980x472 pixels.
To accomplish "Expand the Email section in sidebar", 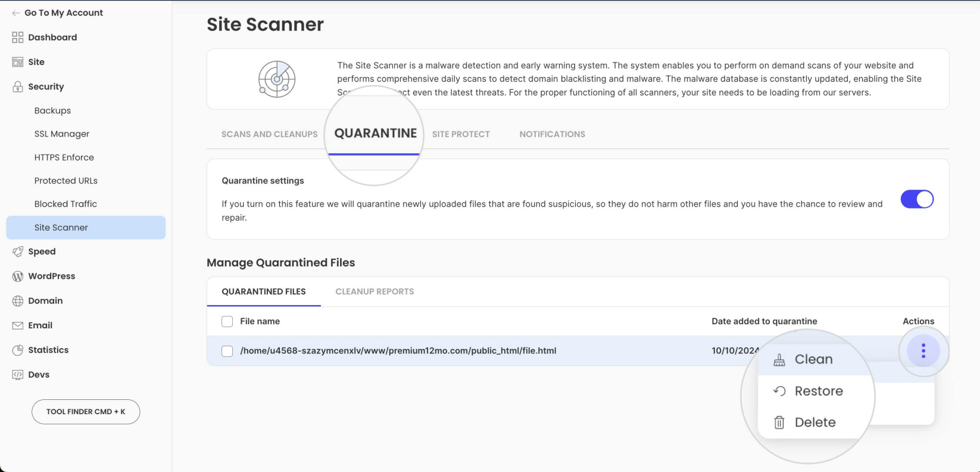I will tap(40, 325).
